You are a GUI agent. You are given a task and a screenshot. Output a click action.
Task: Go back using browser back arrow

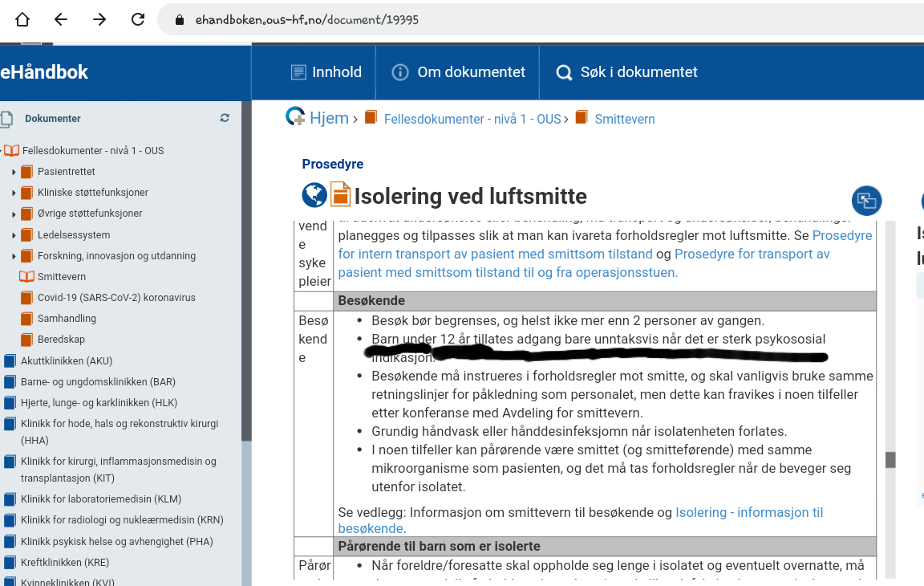(61, 19)
